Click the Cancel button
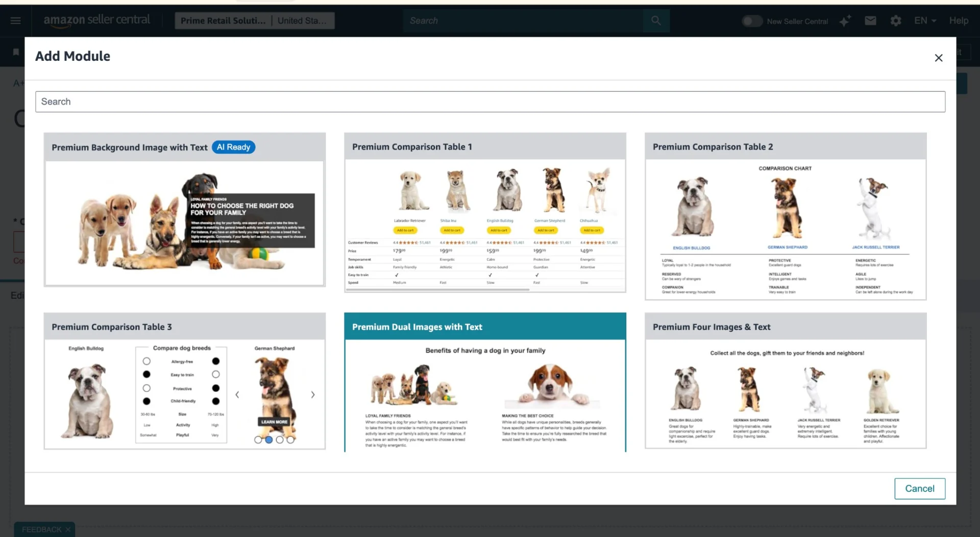 pyautogui.click(x=919, y=489)
